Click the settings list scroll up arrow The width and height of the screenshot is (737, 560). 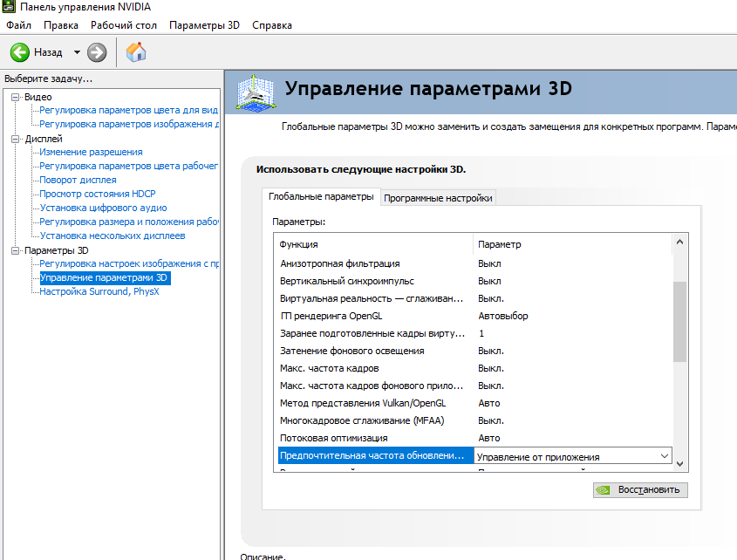(x=679, y=242)
